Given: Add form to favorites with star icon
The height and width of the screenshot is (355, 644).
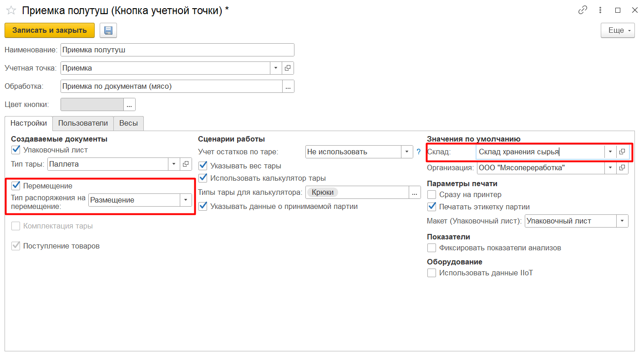Looking at the screenshot, I should tap(11, 10).
